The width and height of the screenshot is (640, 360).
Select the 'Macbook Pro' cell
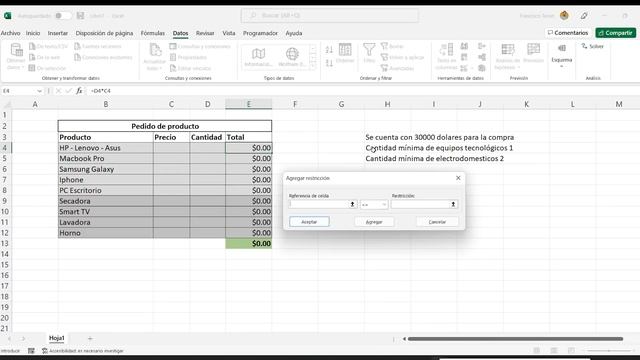coord(106,158)
